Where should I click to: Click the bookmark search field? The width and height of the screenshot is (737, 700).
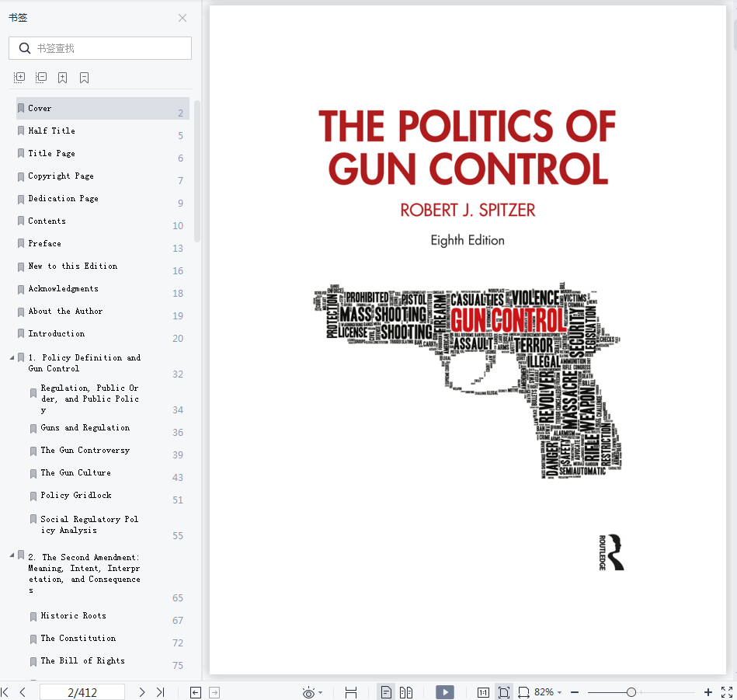click(100, 48)
